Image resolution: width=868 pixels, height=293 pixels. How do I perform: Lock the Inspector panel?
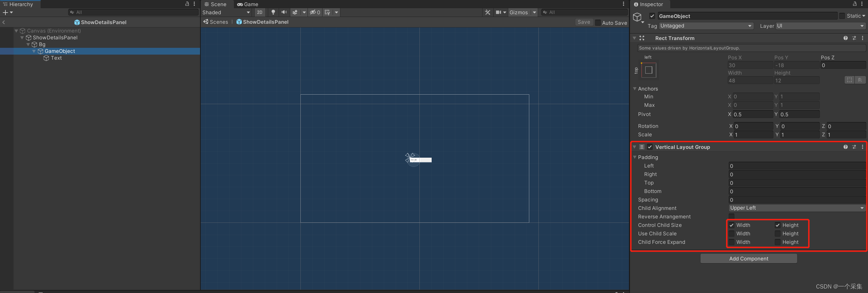click(x=855, y=4)
